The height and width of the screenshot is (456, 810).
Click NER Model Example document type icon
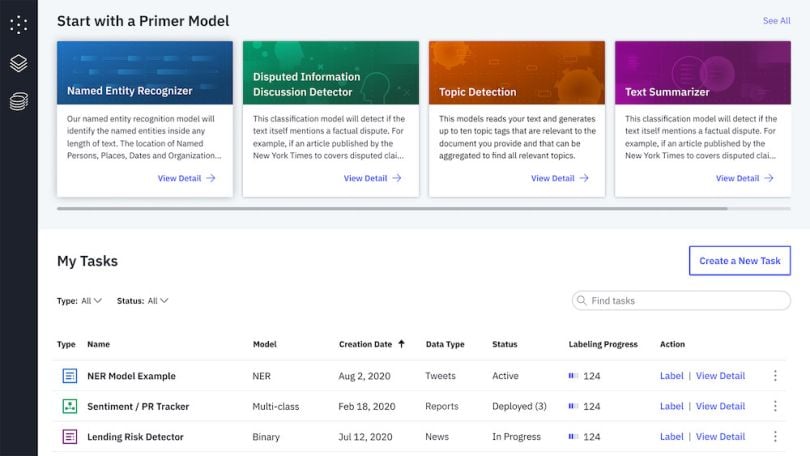click(70, 375)
